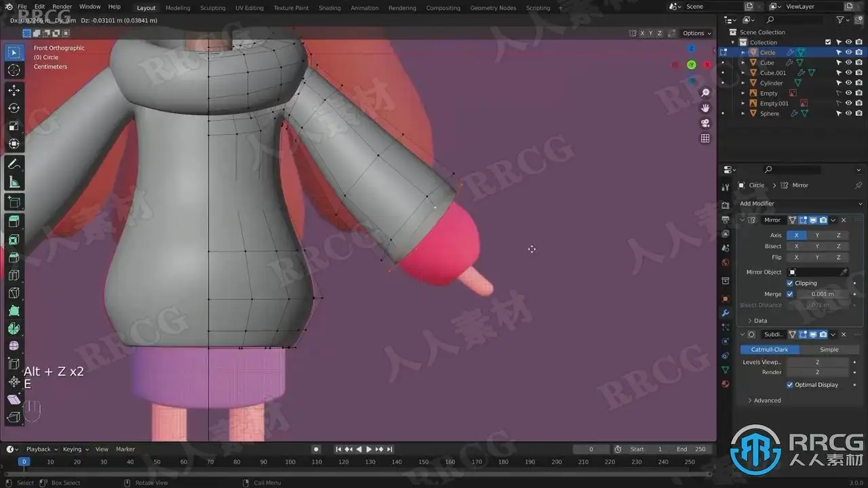Pin the properties editor context
868x488 pixels.
859,185
